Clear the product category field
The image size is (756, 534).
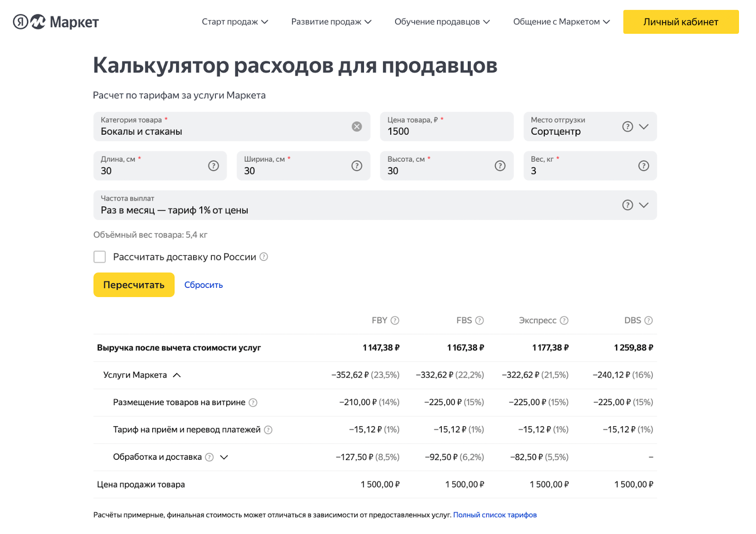[x=357, y=127]
